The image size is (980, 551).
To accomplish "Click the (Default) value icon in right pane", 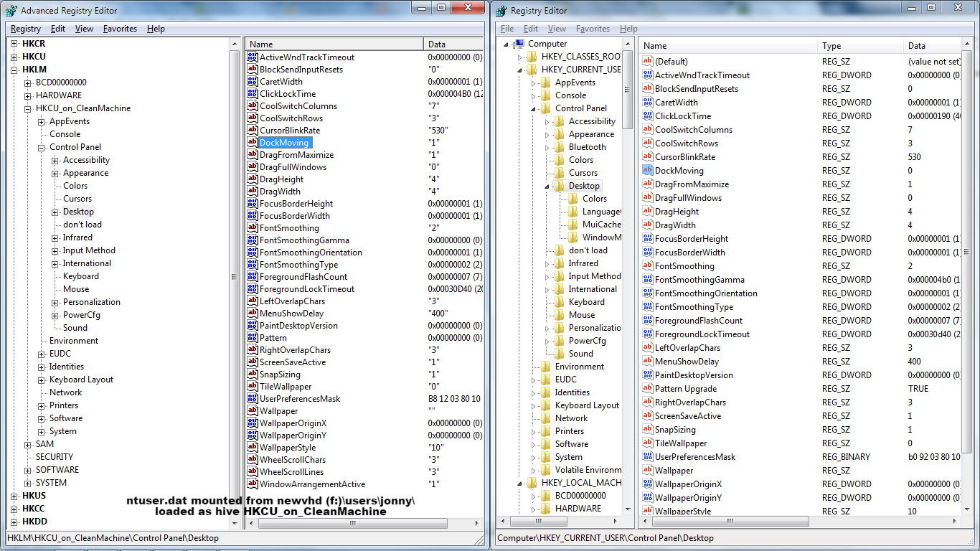I will [648, 62].
